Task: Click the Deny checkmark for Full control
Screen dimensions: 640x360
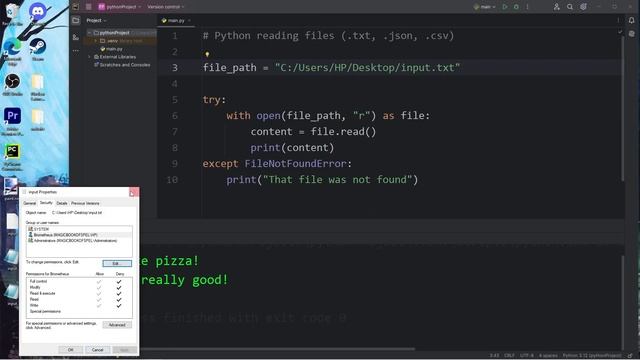Action: tap(119, 282)
